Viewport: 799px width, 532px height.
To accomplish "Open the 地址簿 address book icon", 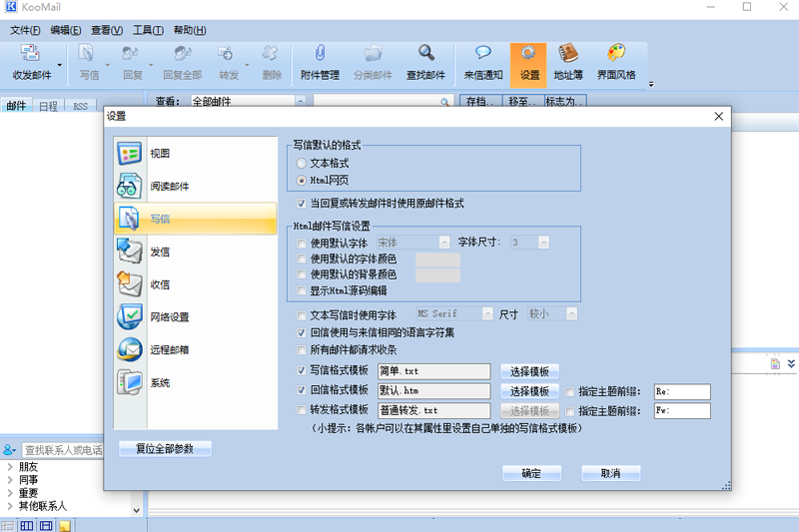I will pyautogui.click(x=570, y=62).
